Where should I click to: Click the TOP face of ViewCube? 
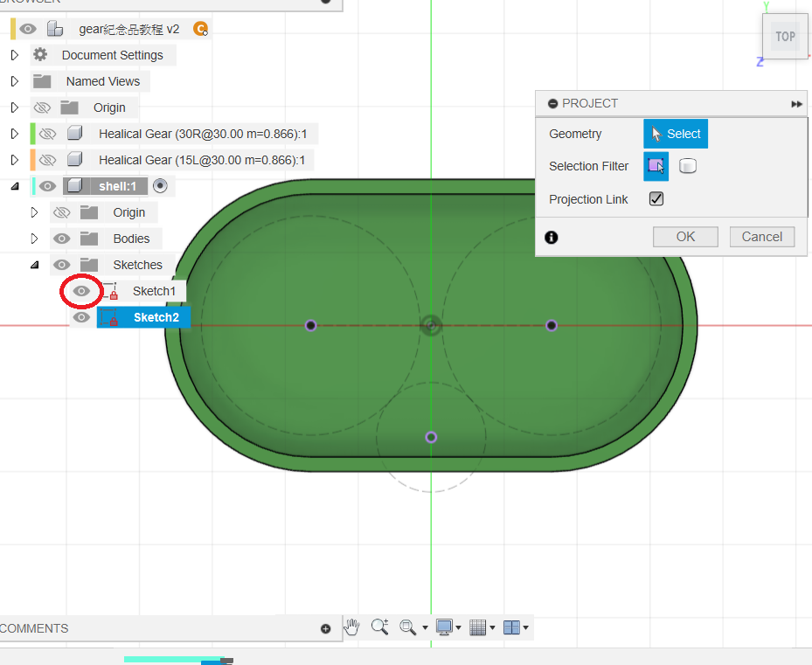pyautogui.click(x=785, y=37)
